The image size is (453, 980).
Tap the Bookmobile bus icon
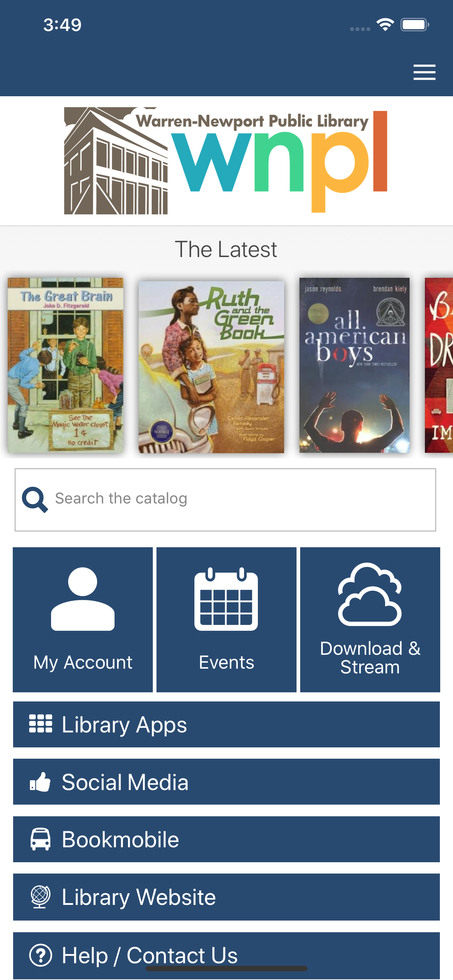pos(40,839)
